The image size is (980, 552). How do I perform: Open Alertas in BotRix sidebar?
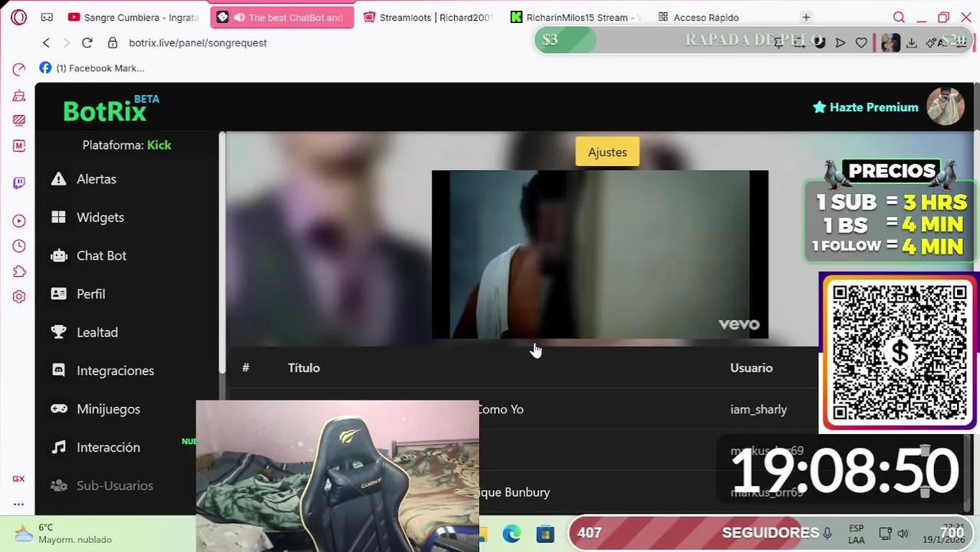coord(97,179)
